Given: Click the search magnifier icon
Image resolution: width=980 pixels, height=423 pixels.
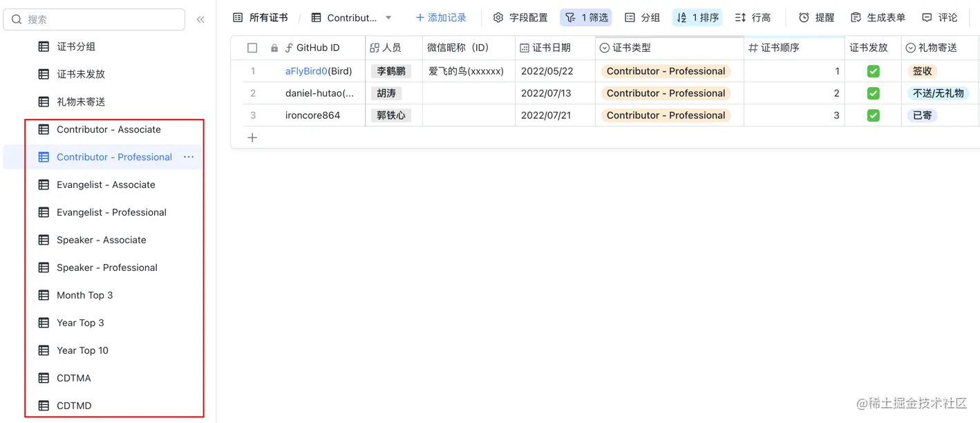Looking at the screenshot, I should tap(17, 19).
